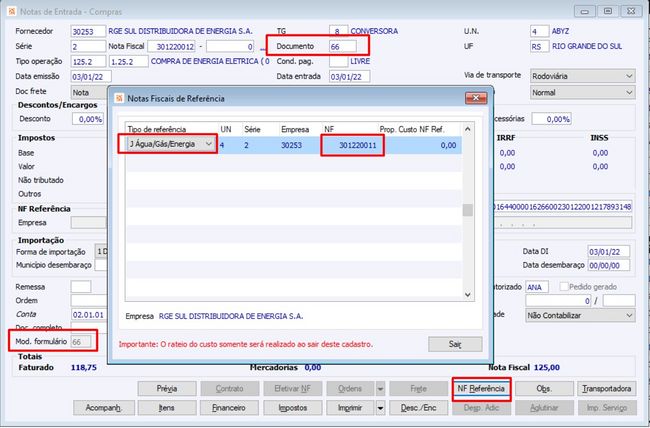Minimize the Notas de Entrada window
This screenshot has height=428, width=650.
(585, 11)
